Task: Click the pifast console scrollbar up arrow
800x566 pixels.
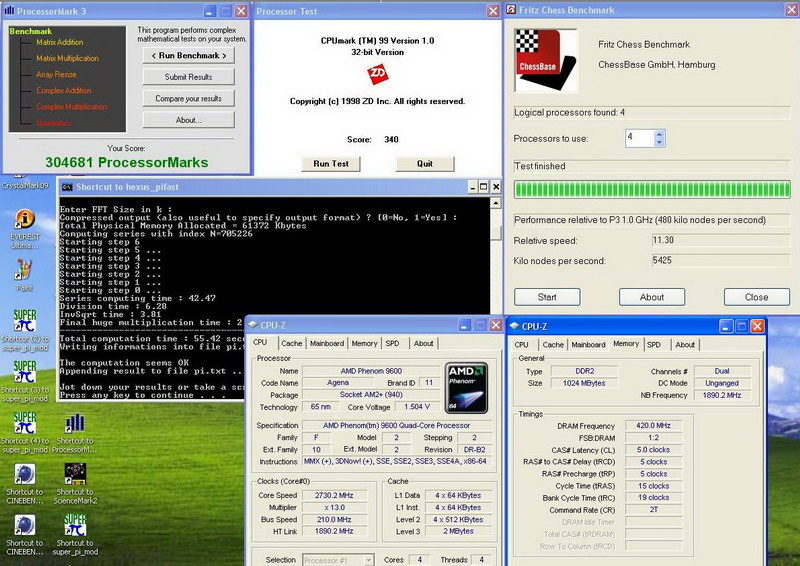Action: click(x=495, y=203)
